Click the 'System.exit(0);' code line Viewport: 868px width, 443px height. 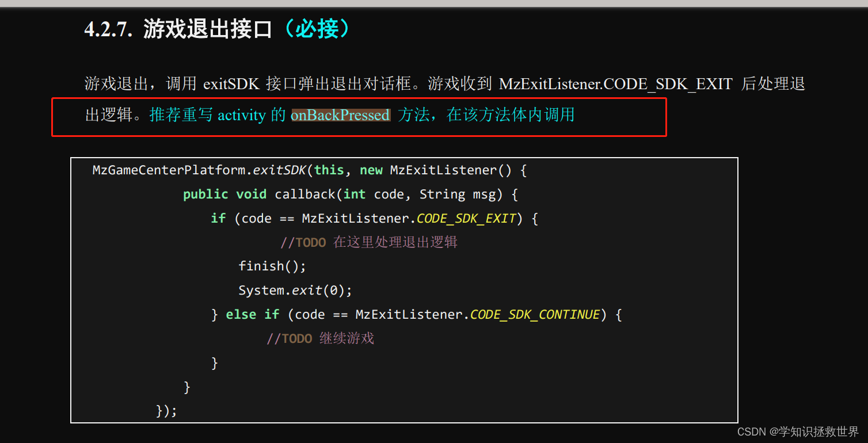[295, 291]
